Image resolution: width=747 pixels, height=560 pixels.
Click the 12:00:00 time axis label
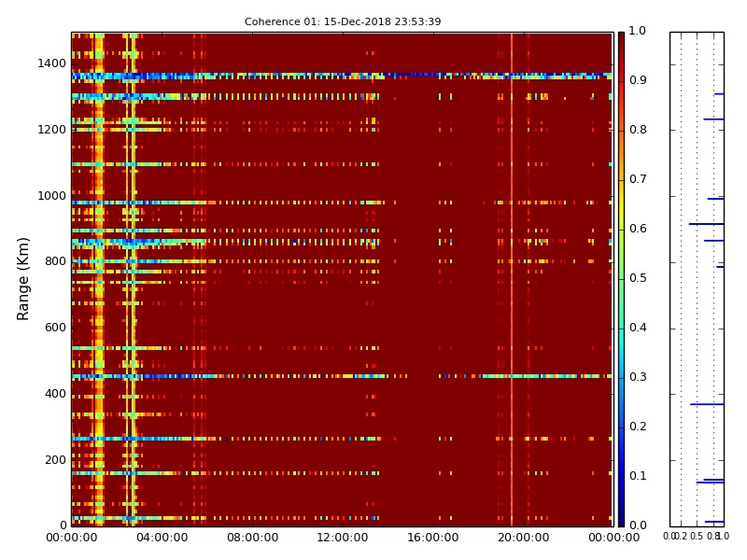[343, 539]
